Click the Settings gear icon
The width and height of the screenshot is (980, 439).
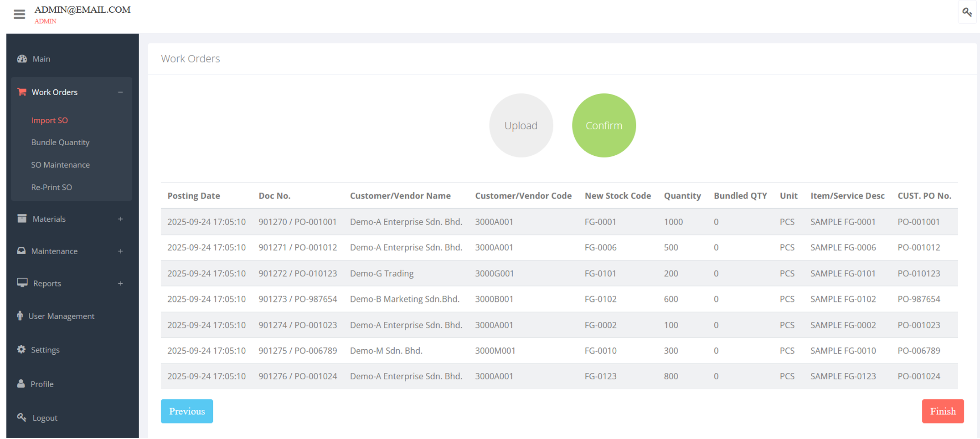pos(21,349)
